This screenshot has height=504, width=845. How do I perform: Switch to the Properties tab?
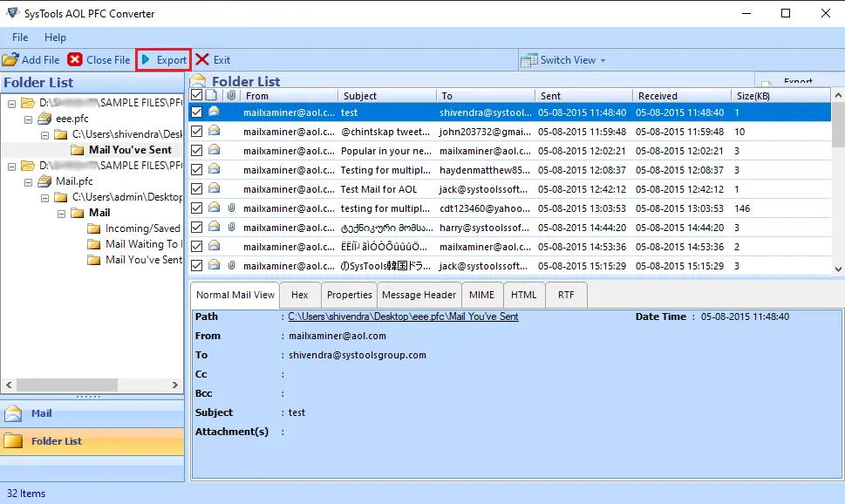(349, 295)
